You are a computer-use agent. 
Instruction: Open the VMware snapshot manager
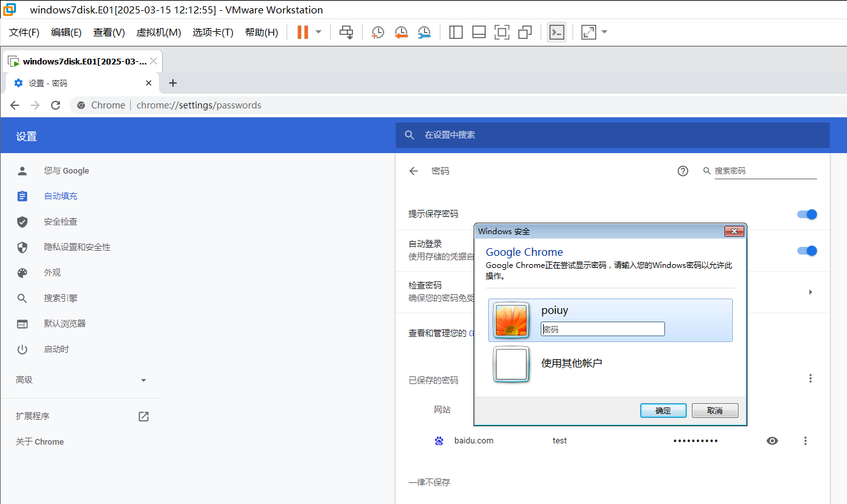click(424, 32)
